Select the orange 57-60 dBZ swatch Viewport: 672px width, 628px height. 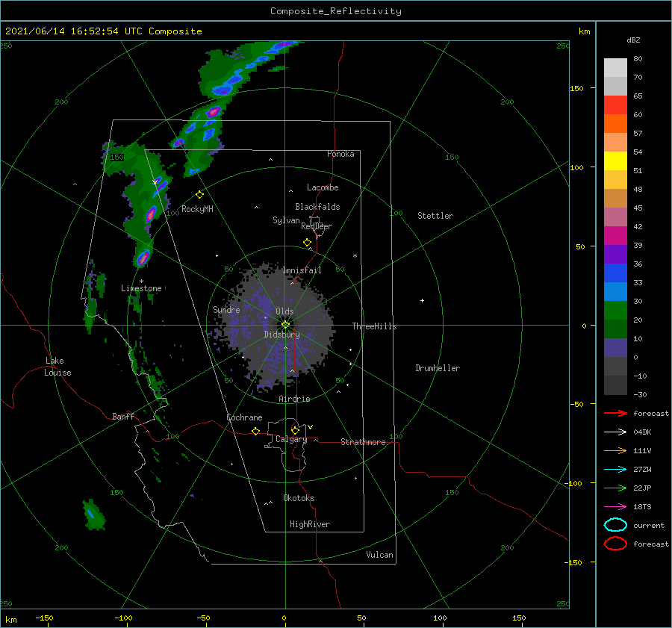[x=615, y=123]
